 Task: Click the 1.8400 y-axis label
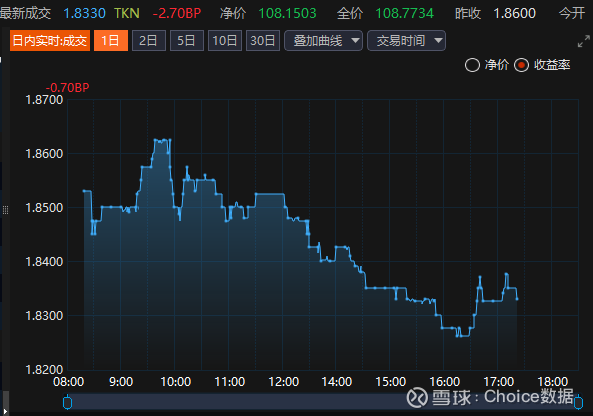[44, 262]
